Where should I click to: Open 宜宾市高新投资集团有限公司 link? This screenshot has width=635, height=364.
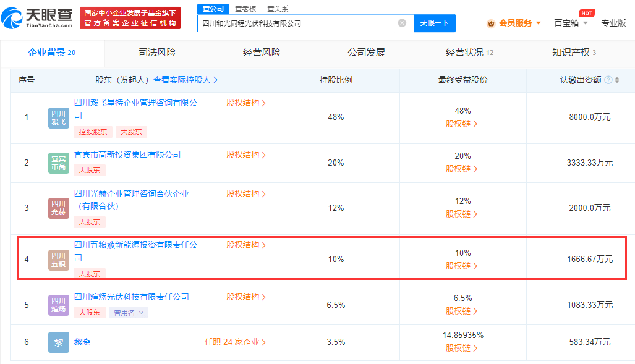click(x=127, y=154)
